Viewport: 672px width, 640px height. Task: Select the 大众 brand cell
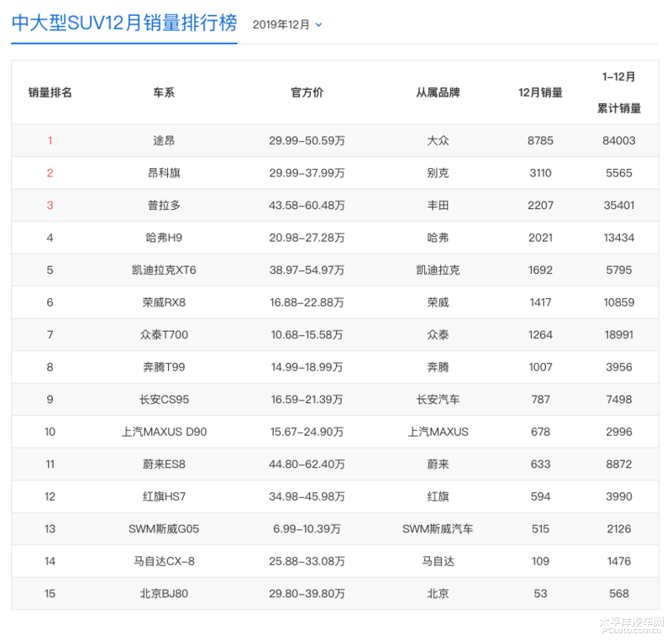pos(438,140)
